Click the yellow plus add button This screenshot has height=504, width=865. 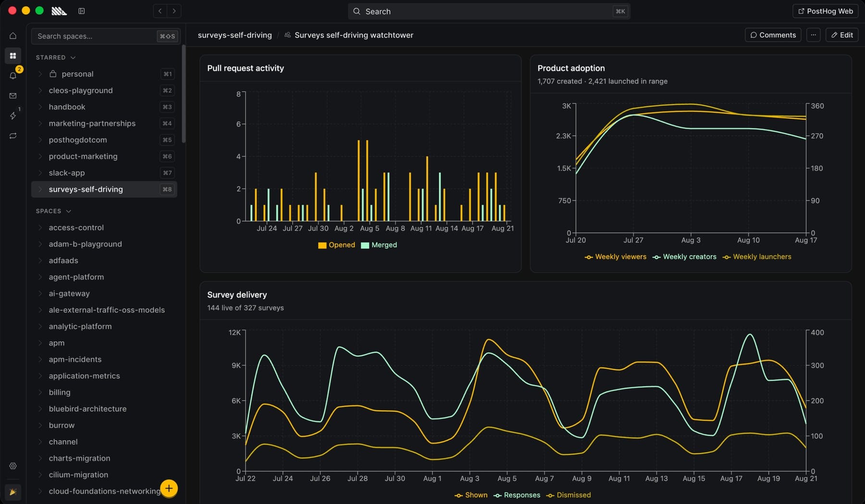(x=169, y=489)
